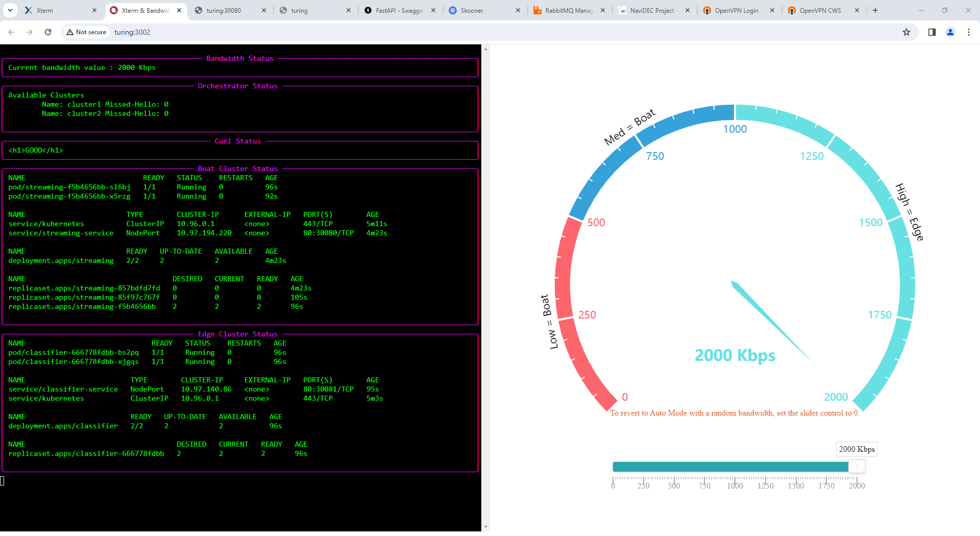Screen dimensions: 980x536
Task: Set slider track to 500 Kbps
Action: [x=674, y=467]
